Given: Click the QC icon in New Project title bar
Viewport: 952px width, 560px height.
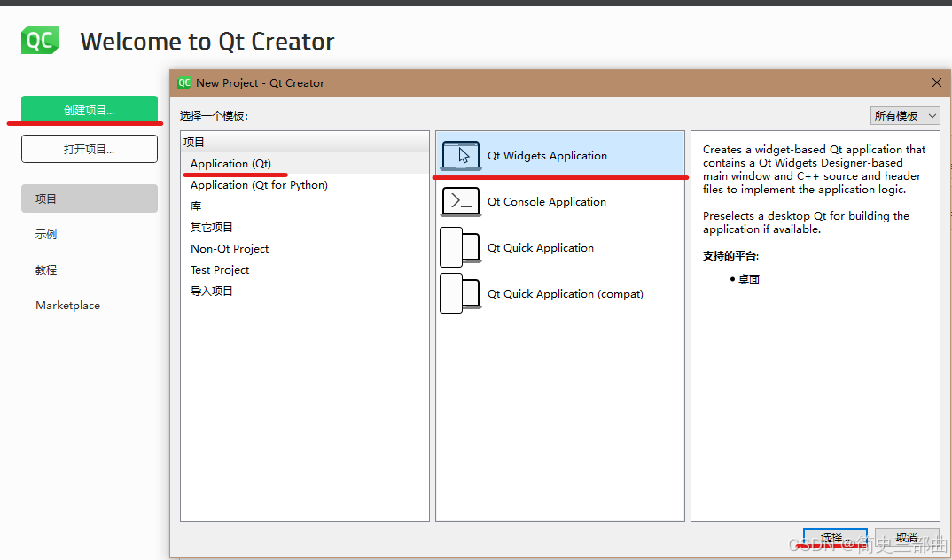Looking at the screenshot, I should [x=184, y=82].
